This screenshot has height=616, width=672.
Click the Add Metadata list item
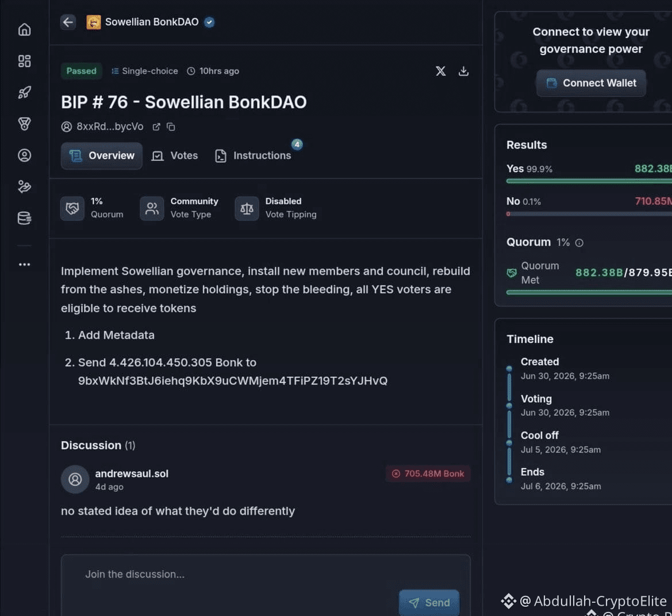(116, 335)
